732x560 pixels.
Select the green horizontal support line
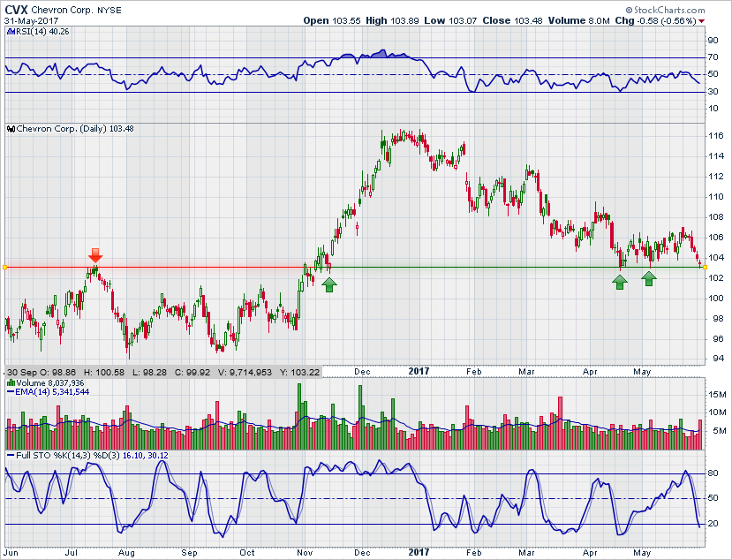[516, 267]
